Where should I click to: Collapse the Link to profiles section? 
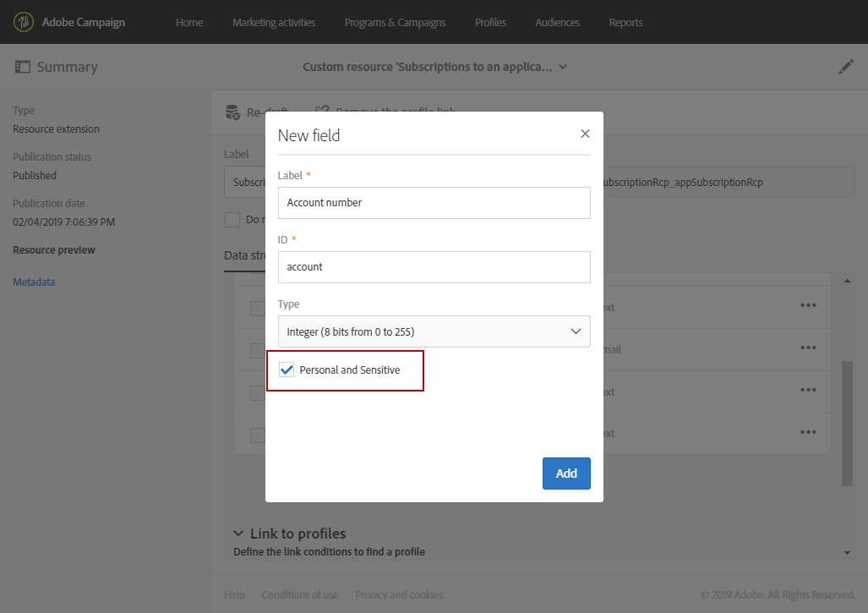click(238, 534)
